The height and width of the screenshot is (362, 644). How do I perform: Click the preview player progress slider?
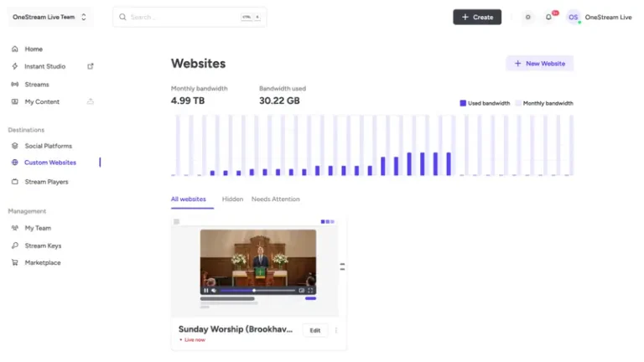(257, 291)
